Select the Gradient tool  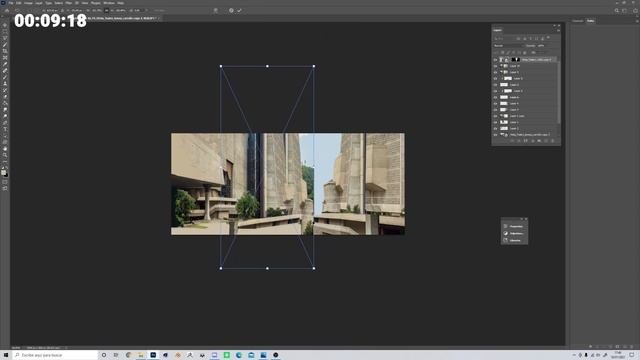point(5,103)
